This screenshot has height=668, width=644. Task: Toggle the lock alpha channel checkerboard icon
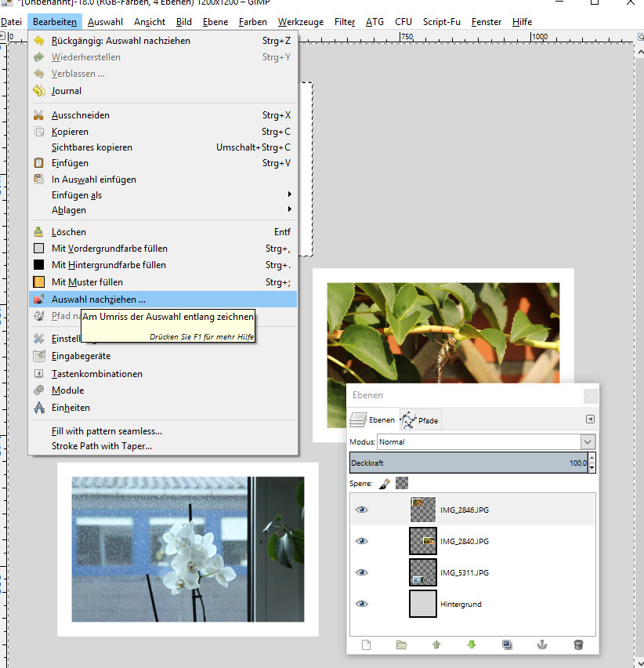tap(402, 484)
